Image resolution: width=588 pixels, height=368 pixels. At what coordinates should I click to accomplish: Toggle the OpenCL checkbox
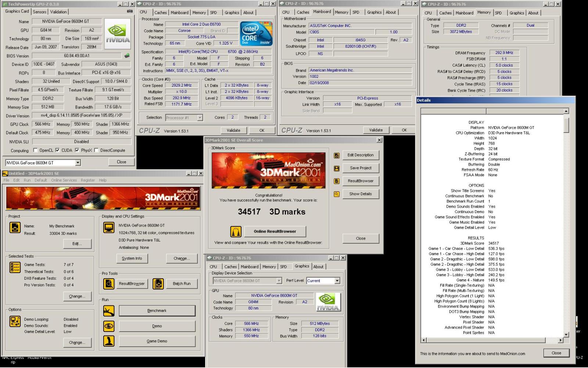click(x=35, y=150)
